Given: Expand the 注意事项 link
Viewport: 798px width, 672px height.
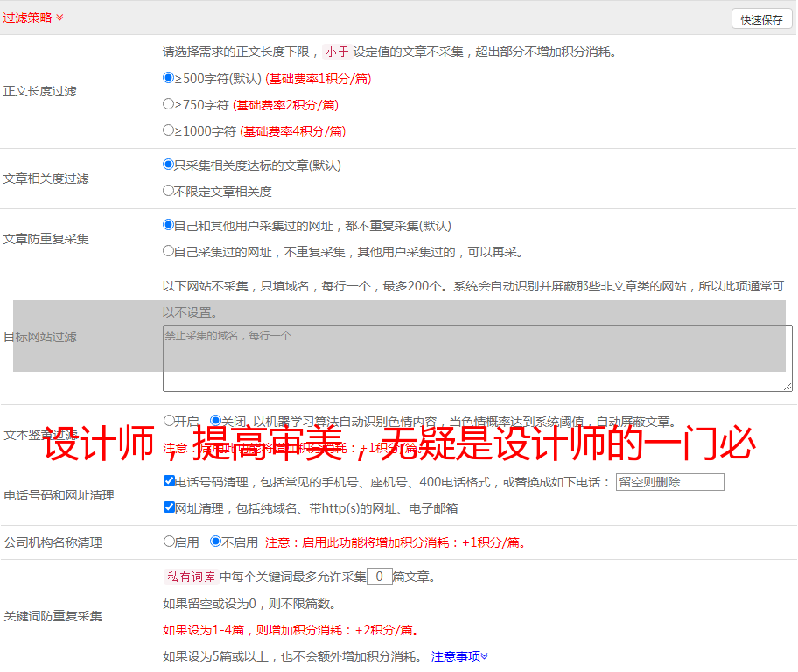Looking at the screenshot, I should [459, 656].
